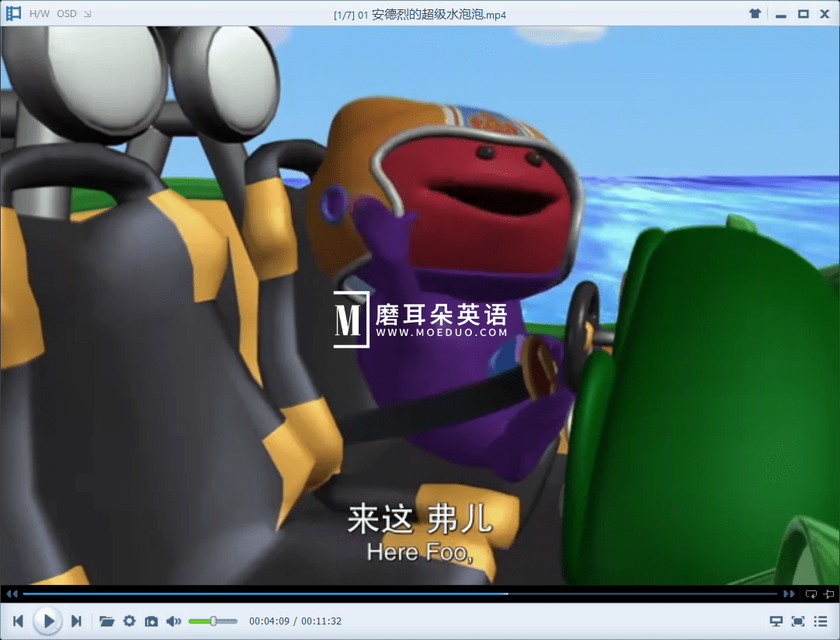Image resolution: width=840 pixels, height=640 pixels.
Task: Adjust the green volume slider
Action: 213,621
